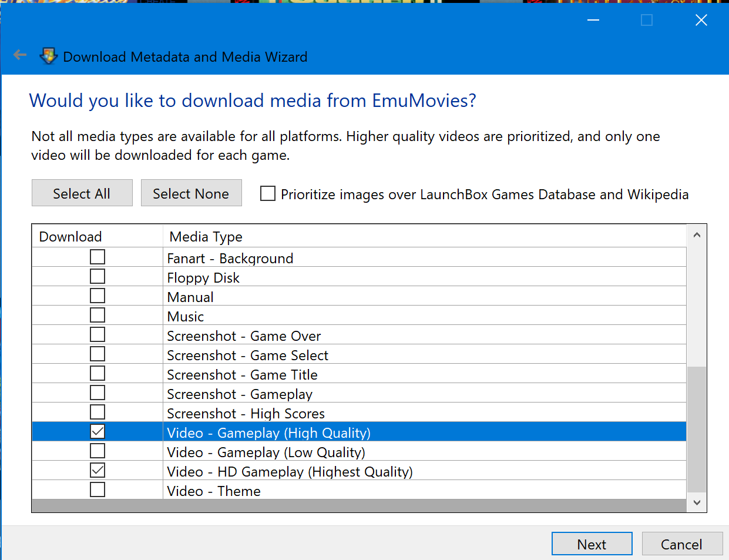Uncheck Video - HD Gameplay (Highest Quality) checkbox
This screenshot has width=729, height=560.
point(98,471)
